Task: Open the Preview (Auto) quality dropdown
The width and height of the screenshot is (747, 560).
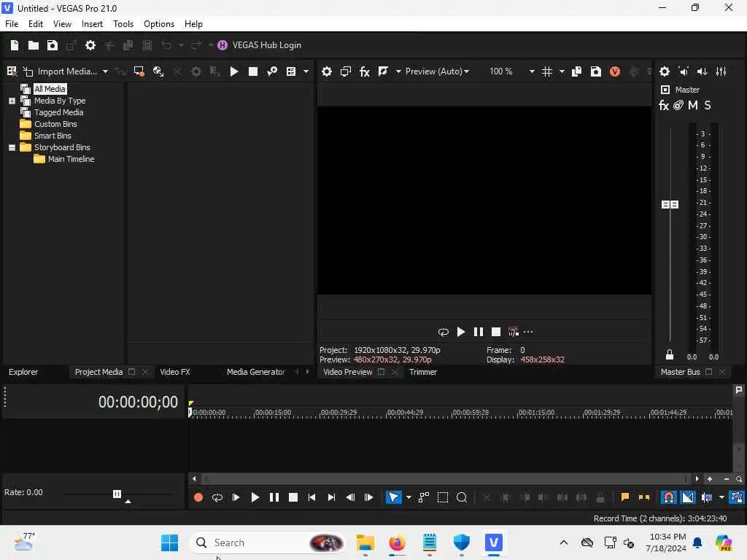Action: click(437, 71)
